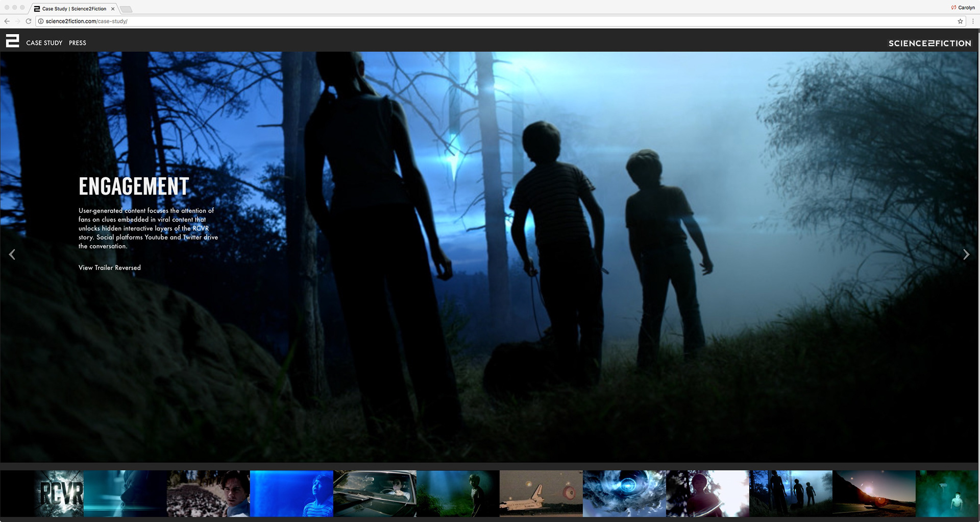This screenshot has height=522, width=980.
Task: Click the Carolyn profile button
Action: coord(963,8)
